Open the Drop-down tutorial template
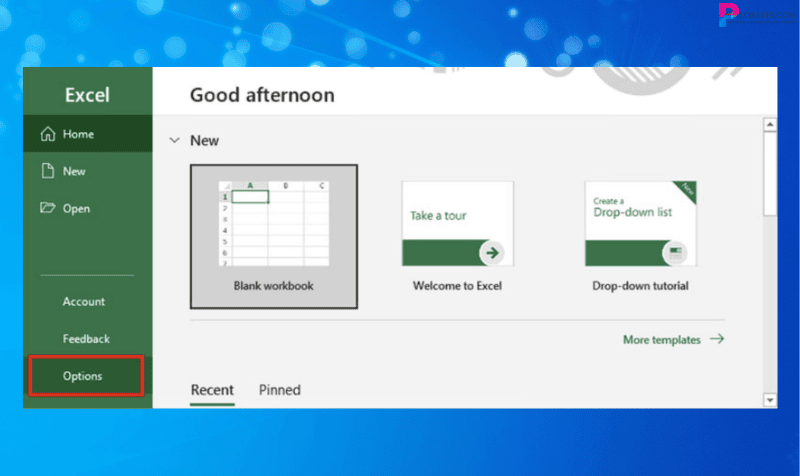 (x=640, y=223)
